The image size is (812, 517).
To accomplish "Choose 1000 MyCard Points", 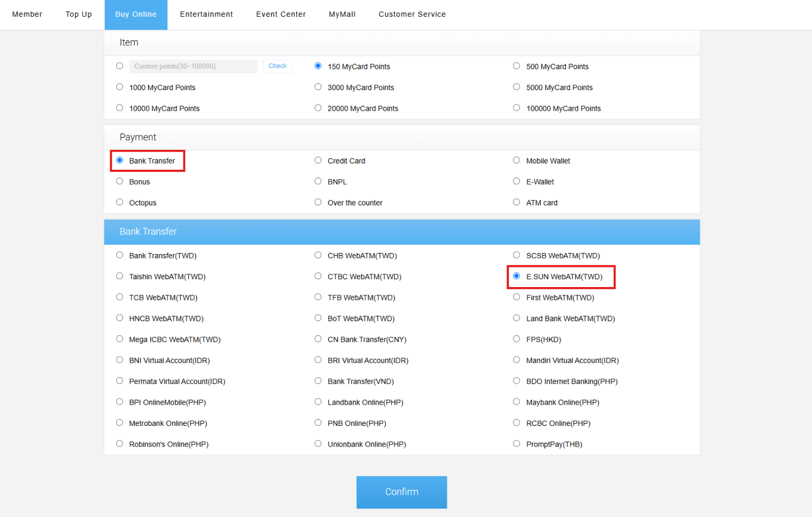I will 120,87.
